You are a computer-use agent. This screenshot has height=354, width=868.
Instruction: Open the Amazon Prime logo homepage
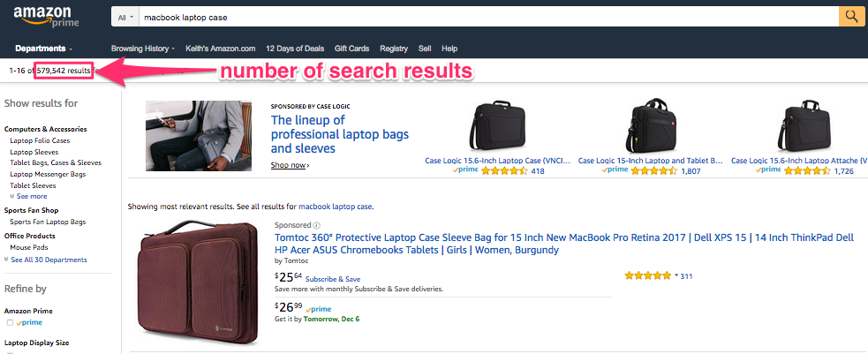coord(47,17)
